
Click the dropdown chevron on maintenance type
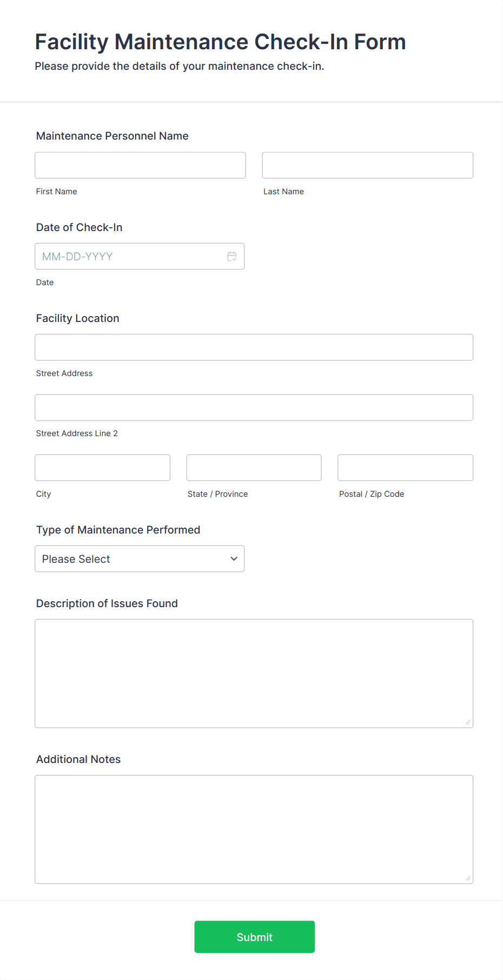coord(234,559)
